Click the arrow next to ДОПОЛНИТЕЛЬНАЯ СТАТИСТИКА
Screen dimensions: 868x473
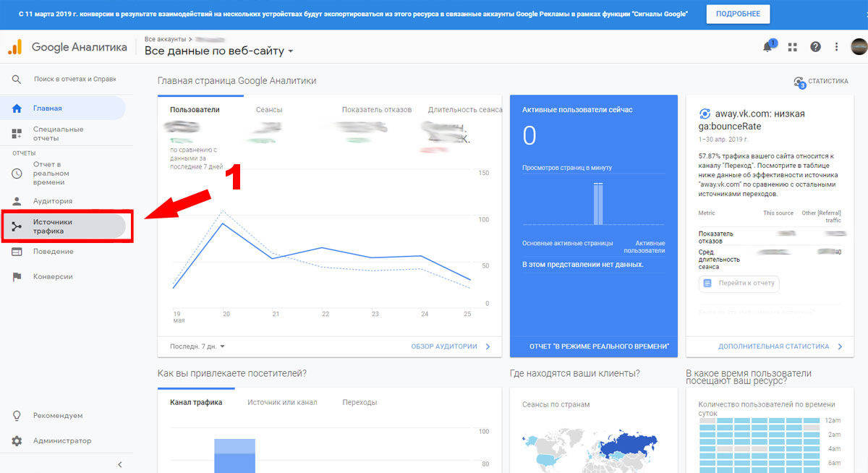(840, 346)
